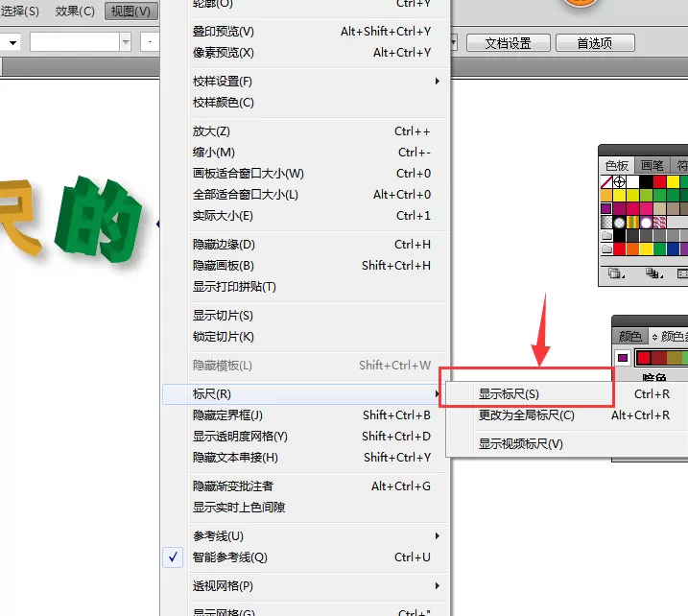688x616 pixels.
Task: Click the empty combo box field in toolbar
Action: click(75, 42)
